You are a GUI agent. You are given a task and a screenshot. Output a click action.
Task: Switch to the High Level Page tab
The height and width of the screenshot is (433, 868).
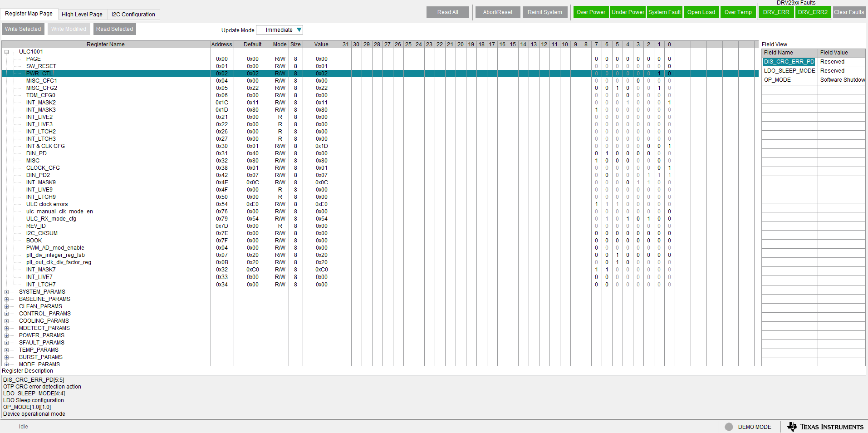click(x=82, y=14)
